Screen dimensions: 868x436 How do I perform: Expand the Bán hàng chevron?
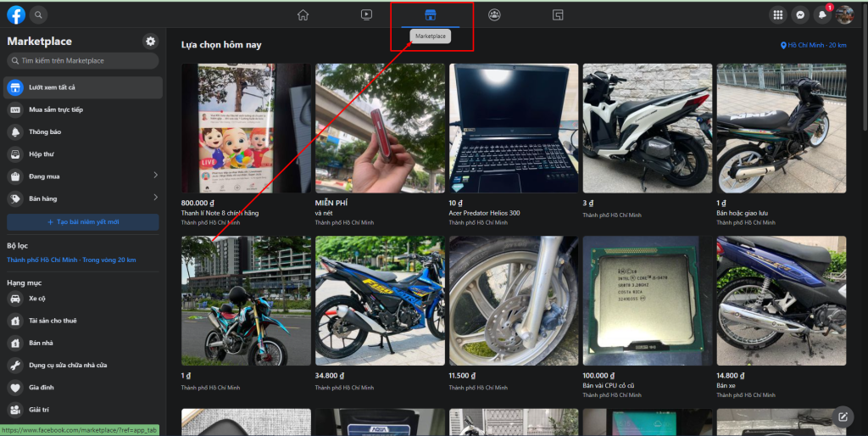coord(155,198)
